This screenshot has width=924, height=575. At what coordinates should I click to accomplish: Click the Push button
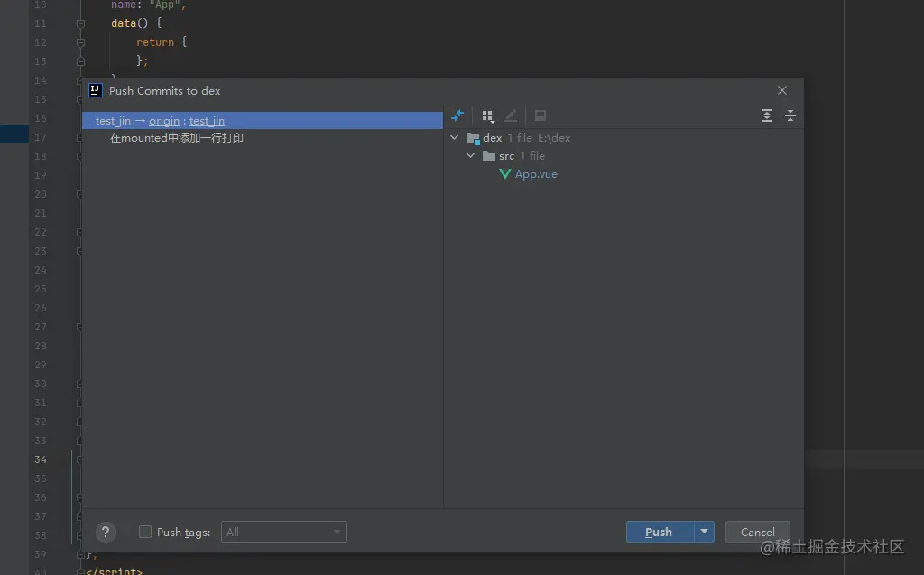[660, 532]
